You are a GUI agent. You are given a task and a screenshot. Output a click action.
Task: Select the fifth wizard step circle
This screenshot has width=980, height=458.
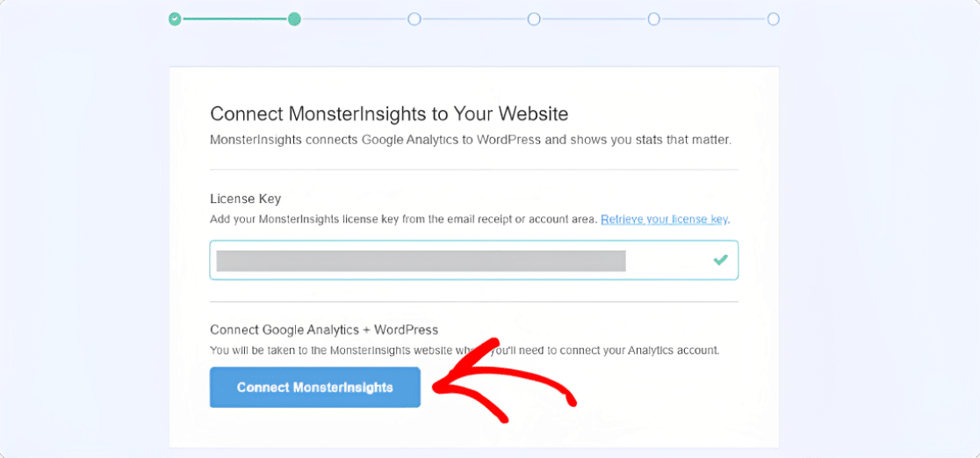click(653, 19)
